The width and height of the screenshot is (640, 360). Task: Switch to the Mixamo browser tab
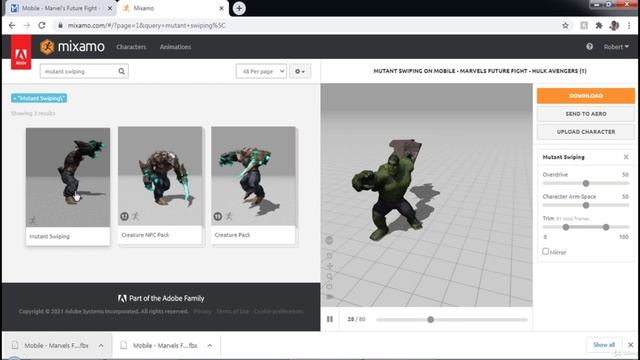pos(173,8)
